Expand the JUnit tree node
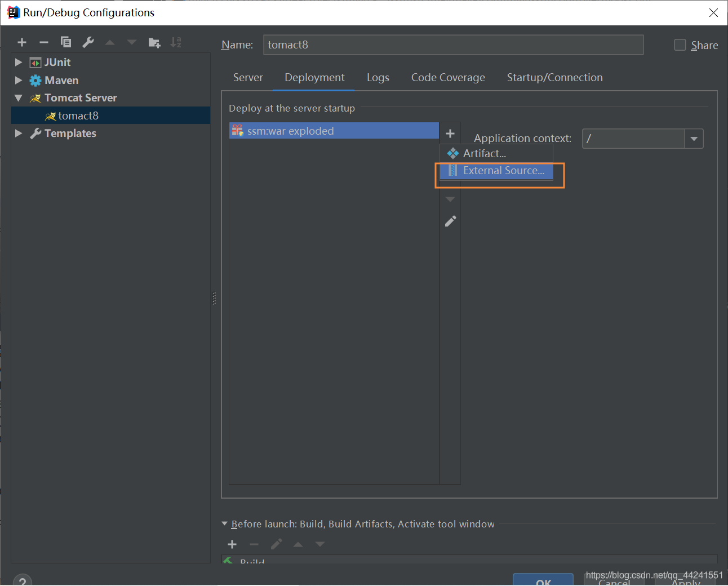This screenshot has width=728, height=586. click(19, 63)
